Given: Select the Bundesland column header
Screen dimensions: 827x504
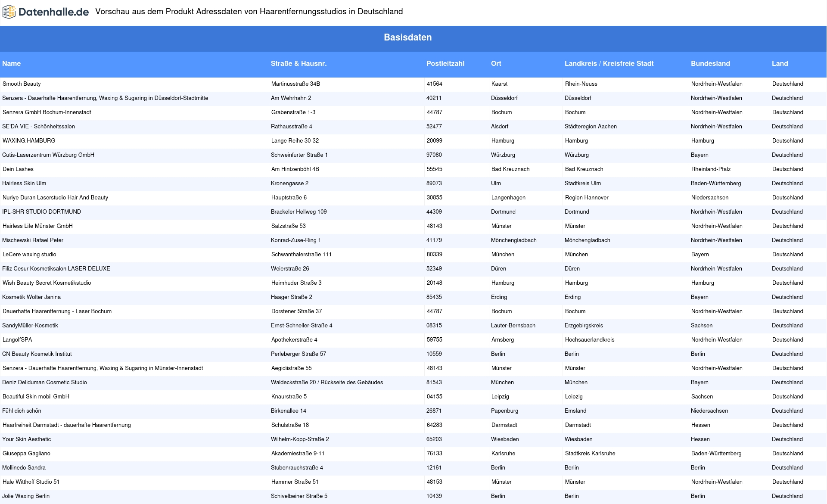Looking at the screenshot, I should click(710, 64).
